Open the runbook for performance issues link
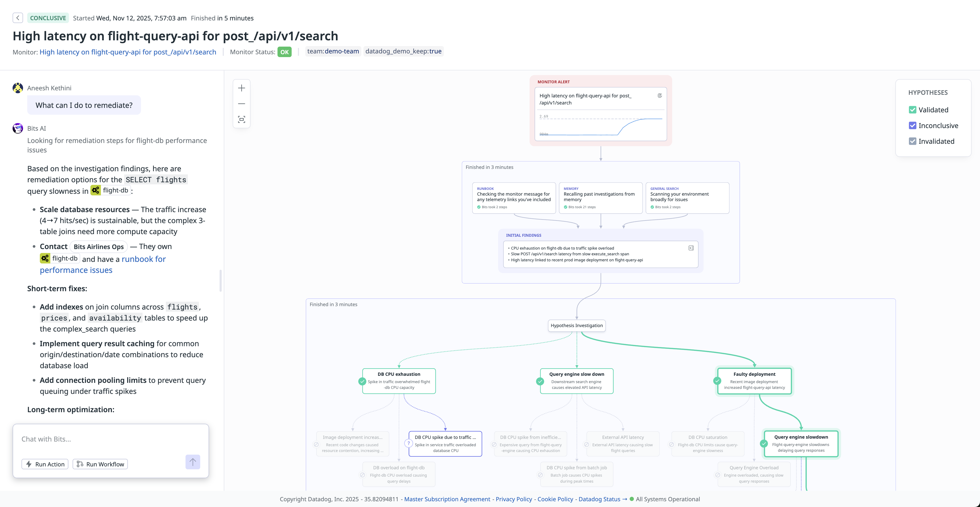 143,260
